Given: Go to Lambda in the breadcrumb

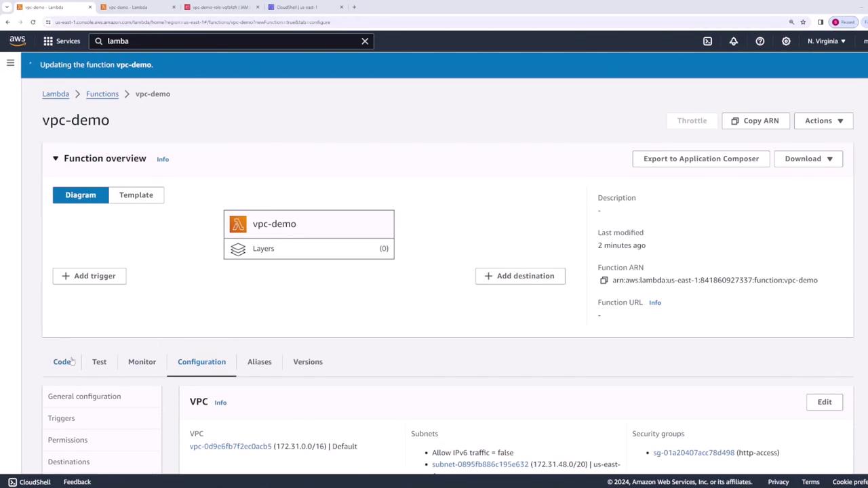Looking at the screenshot, I should [x=56, y=94].
